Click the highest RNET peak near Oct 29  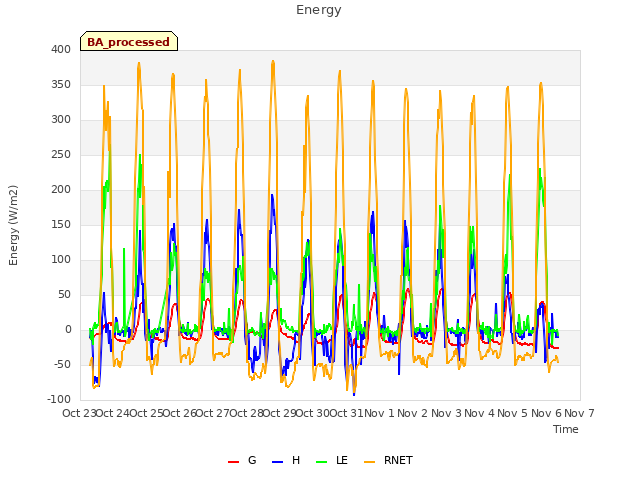(273, 62)
